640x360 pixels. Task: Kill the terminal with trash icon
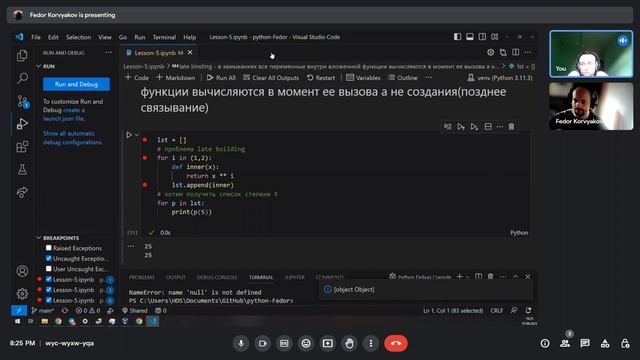pyautogui.click(x=490, y=277)
